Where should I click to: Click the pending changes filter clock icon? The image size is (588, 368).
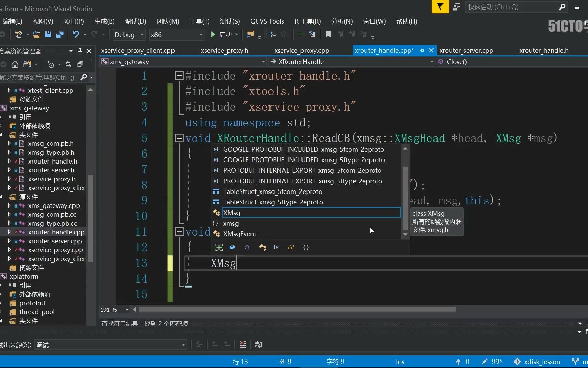click(51, 64)
